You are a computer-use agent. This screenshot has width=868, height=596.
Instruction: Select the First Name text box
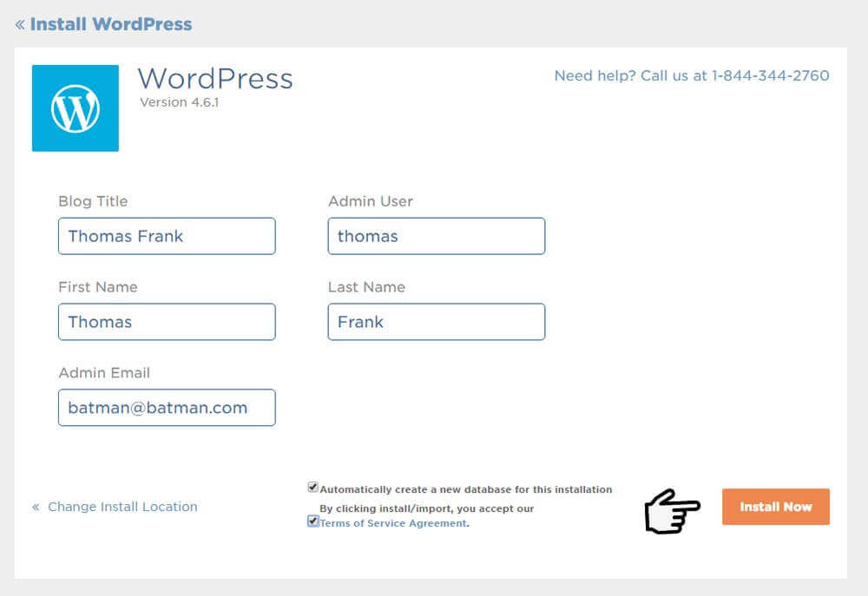click(x=167, y=322)
